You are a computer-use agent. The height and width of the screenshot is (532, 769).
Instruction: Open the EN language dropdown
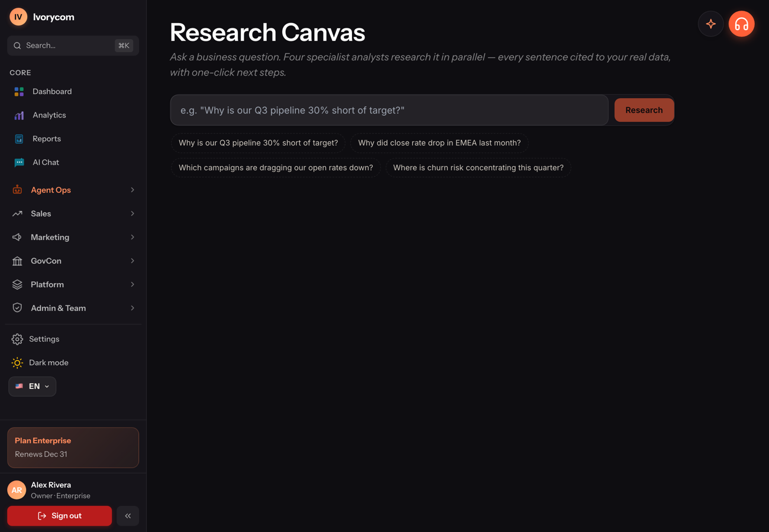[33, 387]
